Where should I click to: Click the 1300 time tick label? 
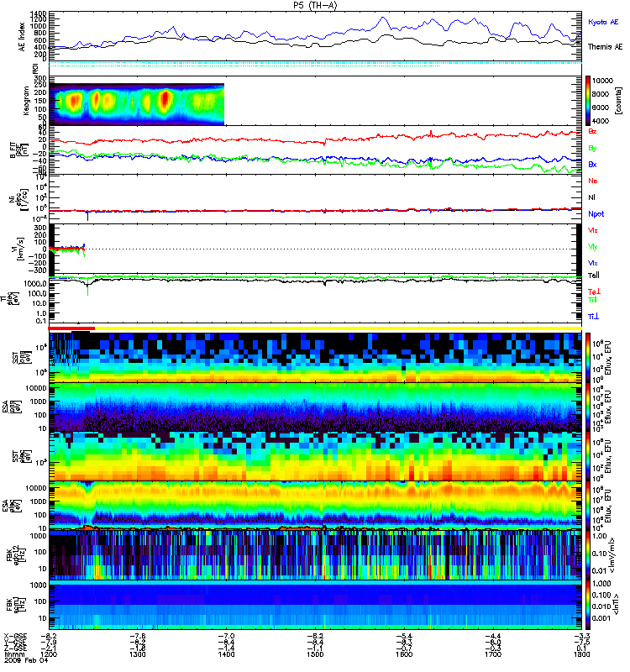pyautogui.click(x=137, y=654)
